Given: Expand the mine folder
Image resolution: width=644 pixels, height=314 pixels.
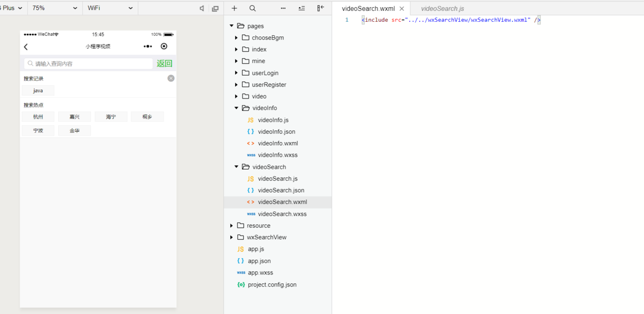Looking at the screenshot, I should 236,61.
